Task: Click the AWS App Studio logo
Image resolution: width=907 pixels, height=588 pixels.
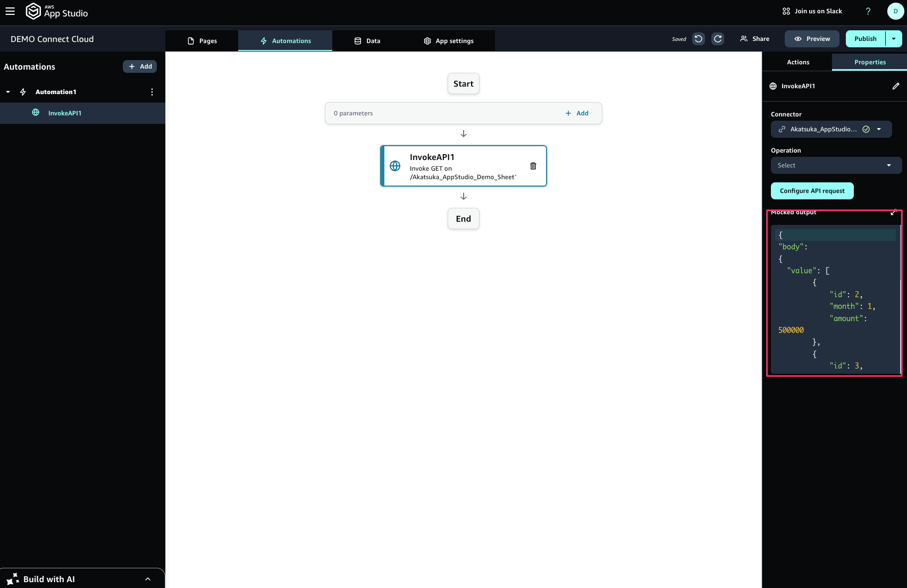Action: coord(57,11)
